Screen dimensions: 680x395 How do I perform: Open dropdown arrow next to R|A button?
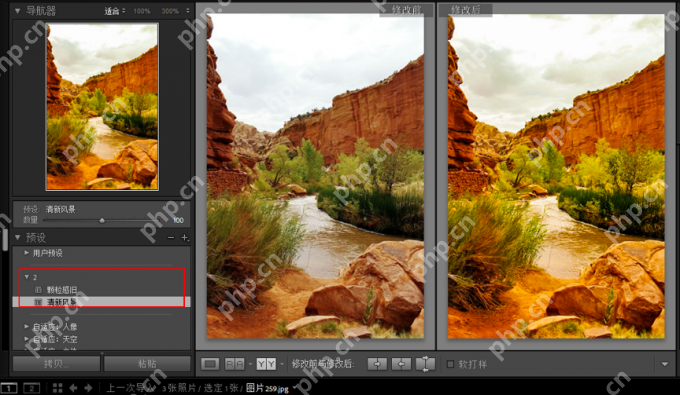coord(250,364)
